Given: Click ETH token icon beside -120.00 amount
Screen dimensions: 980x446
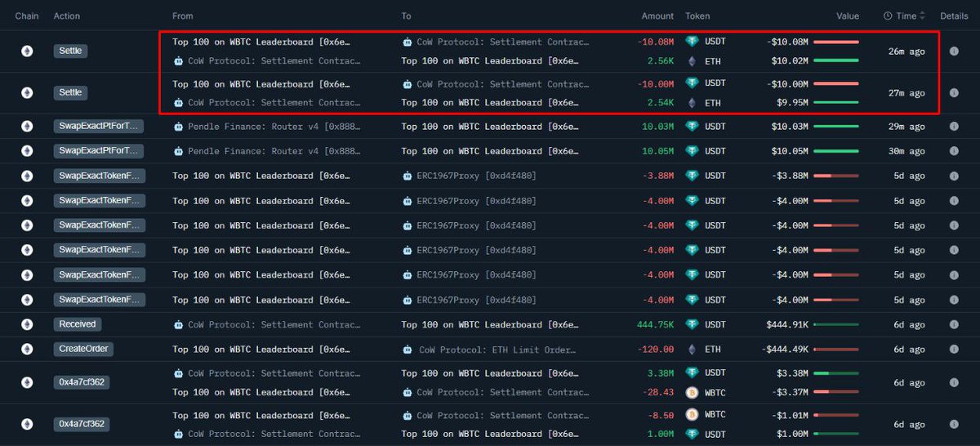Looking at the screenshot, I should click(692, 349).
